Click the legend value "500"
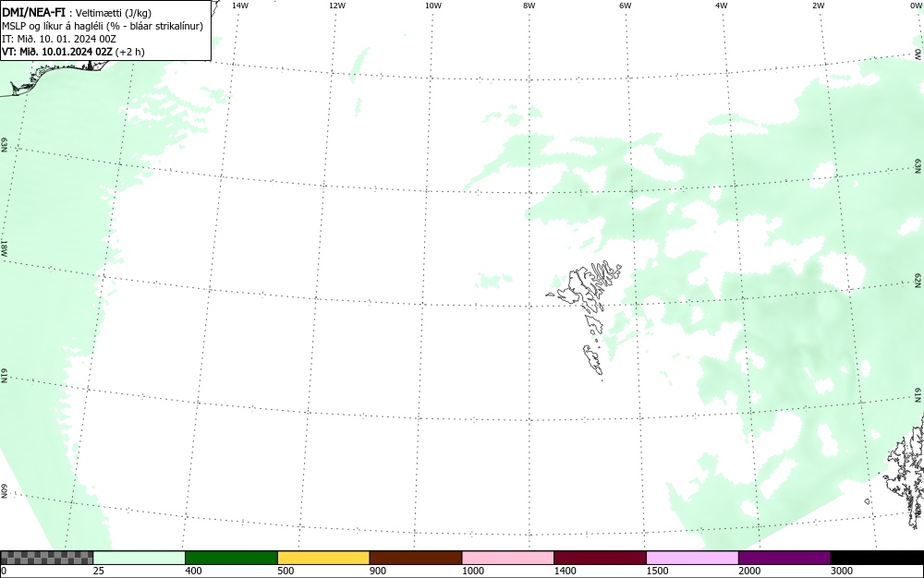924x578 pixels. pyautogui.click(x=286, y=571)
